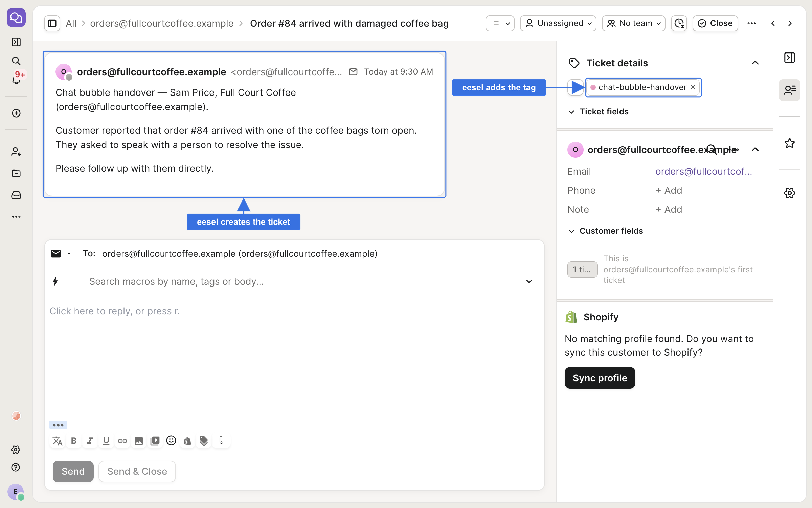Add a phone number for customer
The width and height of the screenshot is (812, 508).
click(x=669, y=190)
